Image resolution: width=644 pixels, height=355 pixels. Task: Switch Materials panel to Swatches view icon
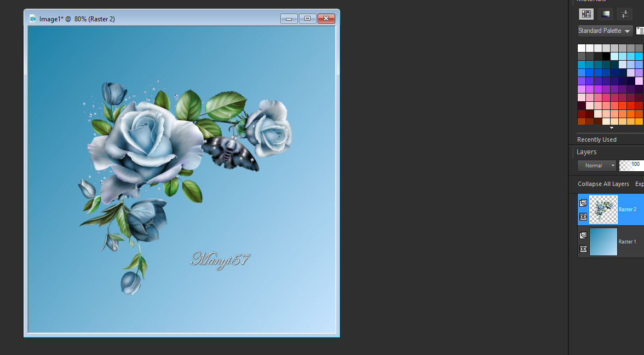pos(586,14)
